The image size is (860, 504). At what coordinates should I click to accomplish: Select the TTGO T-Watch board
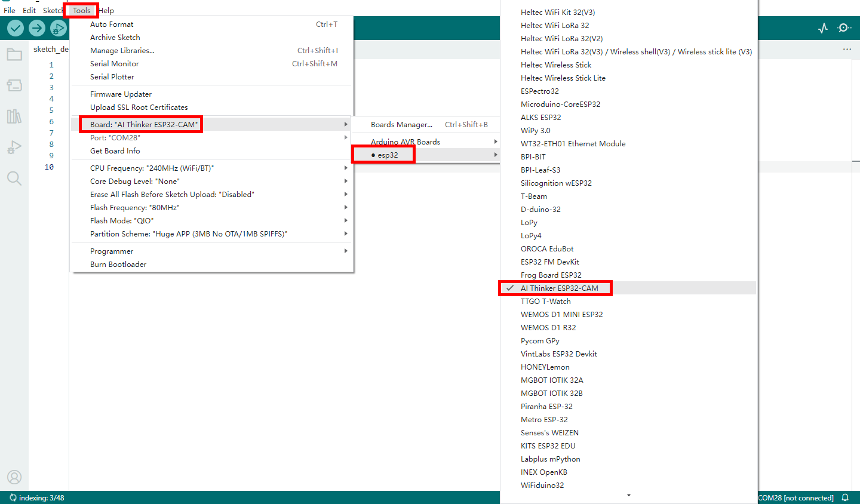click(x=629, y=302)
